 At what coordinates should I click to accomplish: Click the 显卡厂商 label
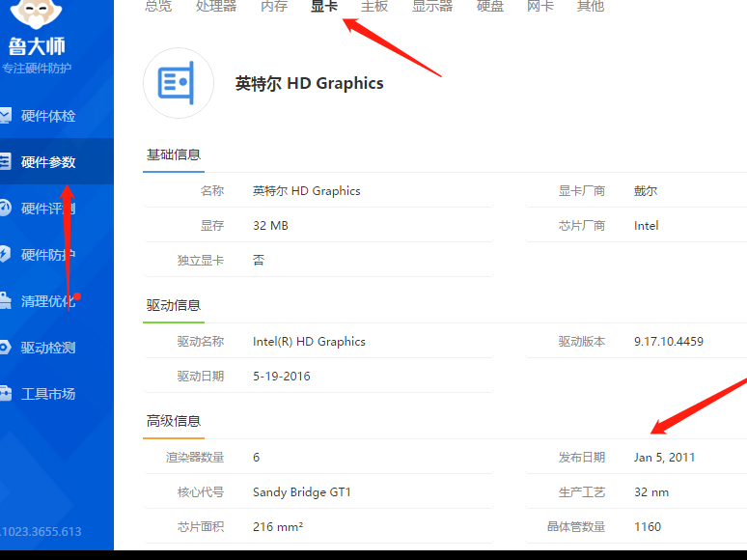(x=582, y=191)
